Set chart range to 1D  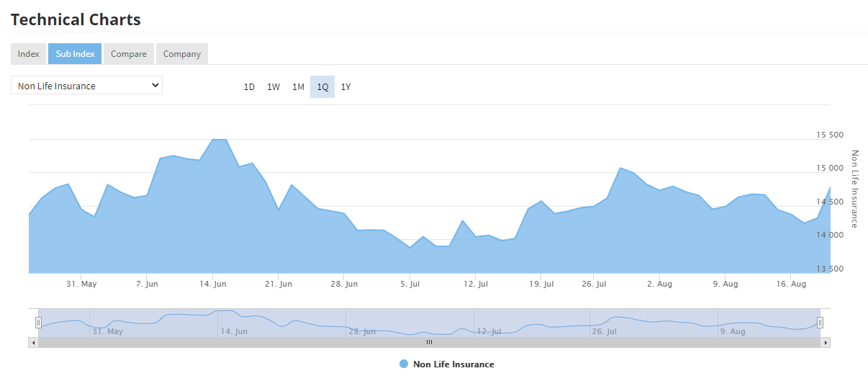point(249,87)
